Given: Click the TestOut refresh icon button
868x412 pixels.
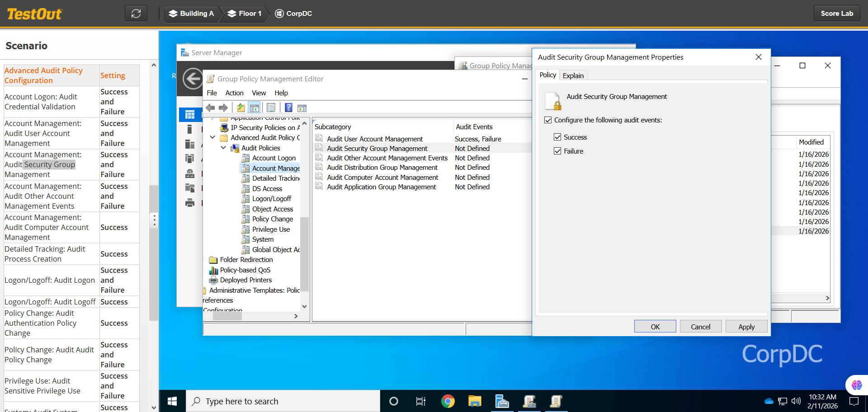Looking at the screenshot, I should pyautogui.click(x=136, y=14).
